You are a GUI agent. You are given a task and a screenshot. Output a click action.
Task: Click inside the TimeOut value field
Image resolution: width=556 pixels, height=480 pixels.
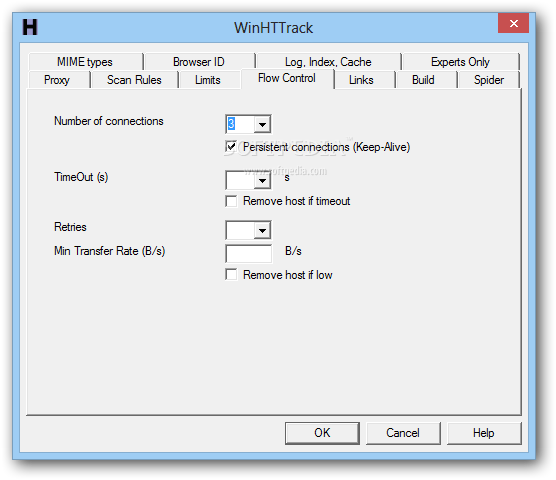(240, 180)
